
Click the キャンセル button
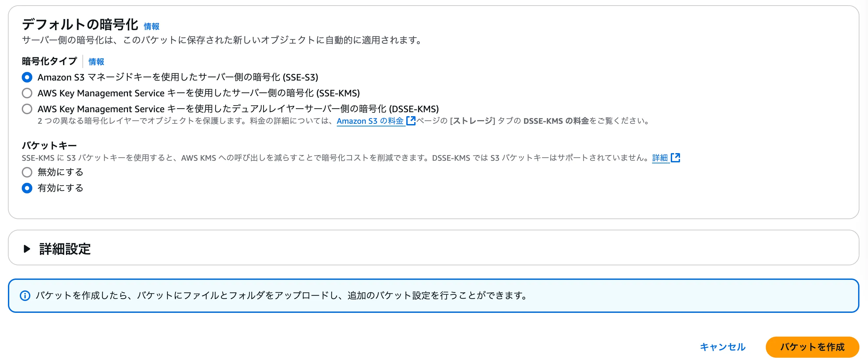tap(723, 347)
